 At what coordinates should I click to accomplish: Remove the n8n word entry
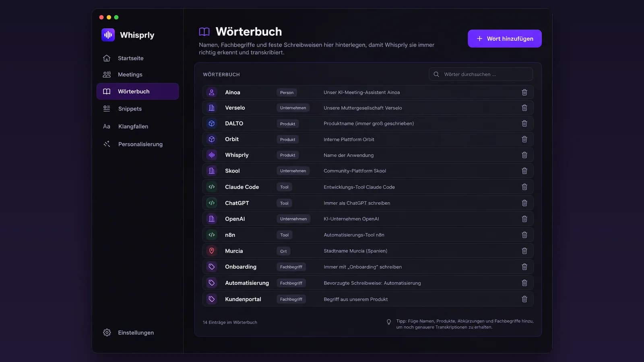[x=524, y=235]
